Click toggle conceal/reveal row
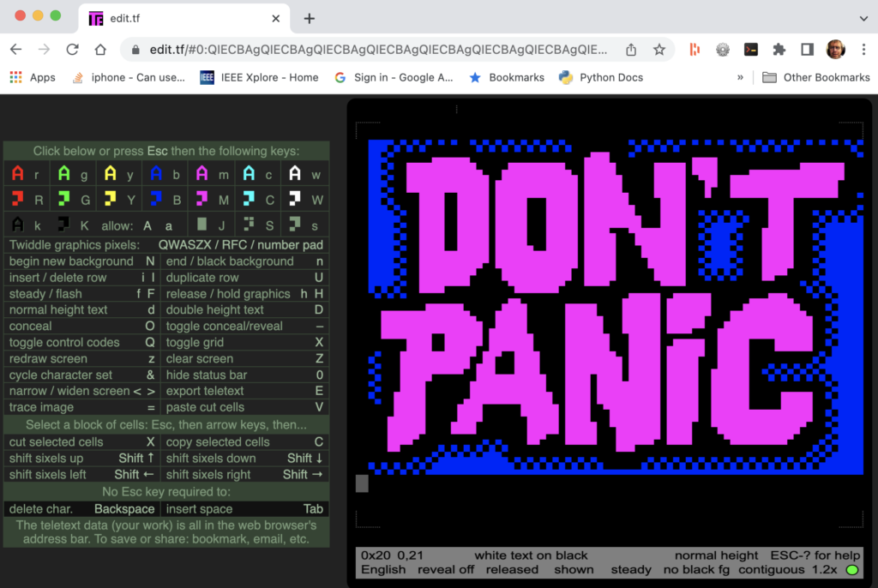The height and width of the screenshot is (588, 878). pos(244,326)
